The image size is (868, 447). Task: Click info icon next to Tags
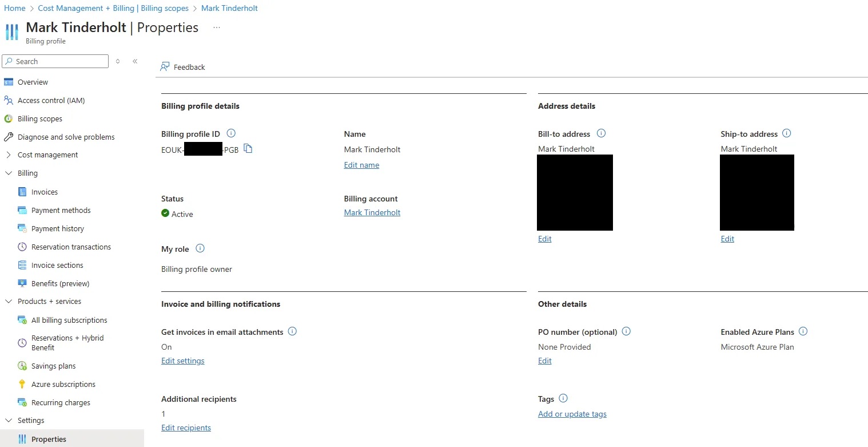tap(563, 398)
